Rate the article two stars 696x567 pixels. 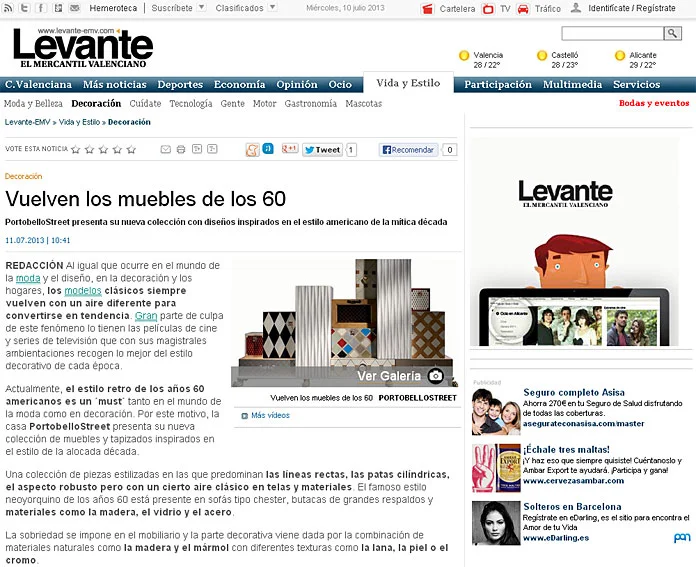[89, 149]
